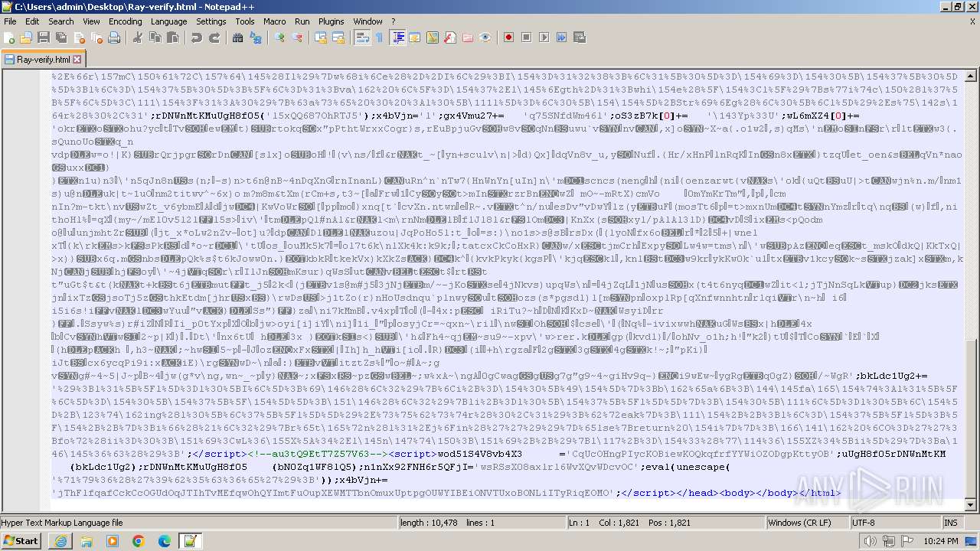
Task: Open the Window menu
Action: (x=368, y=21)
